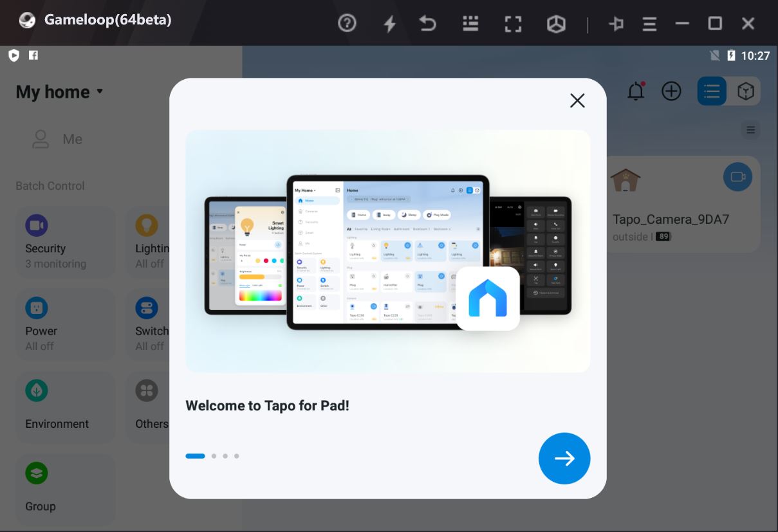778x532 pixels.
Task: Open the Gameloop keymapping icon
Action: click(470, 24)
